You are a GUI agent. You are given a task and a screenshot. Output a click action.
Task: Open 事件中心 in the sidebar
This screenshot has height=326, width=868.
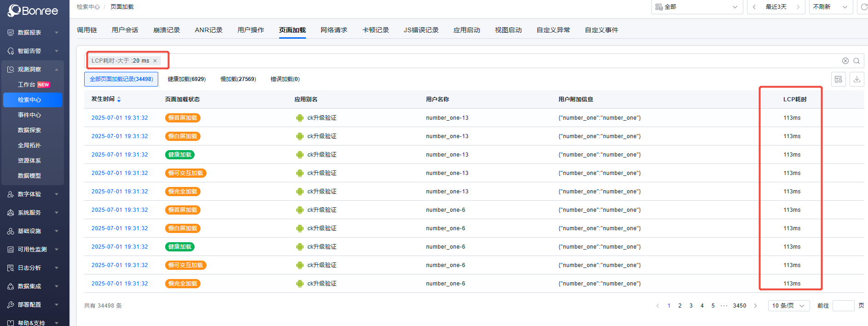[x=29, y=115]
